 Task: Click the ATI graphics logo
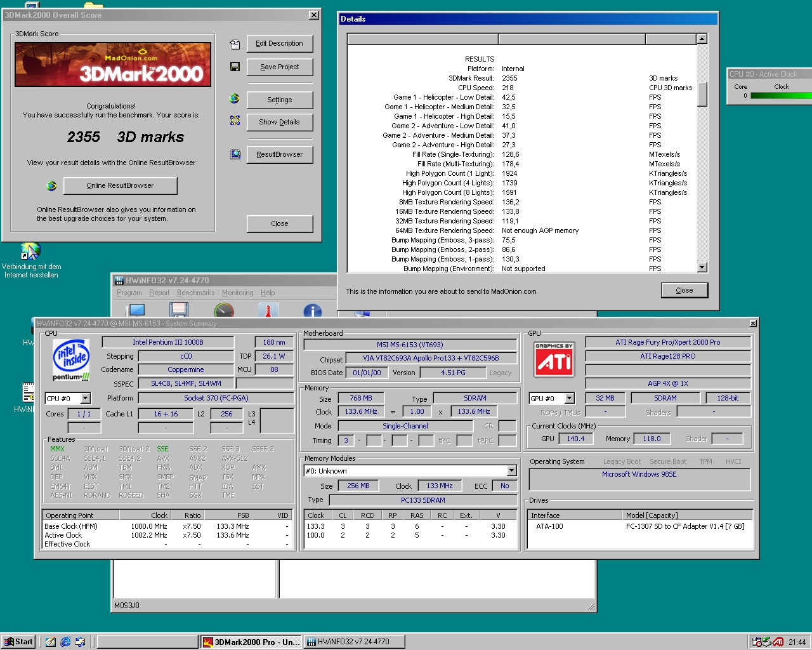click(554, 359)
